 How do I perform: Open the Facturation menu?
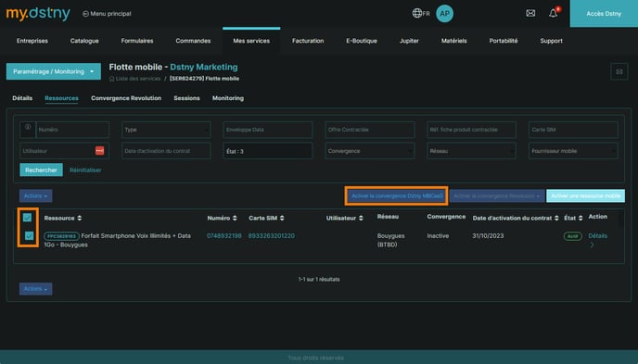pos(308,41)
